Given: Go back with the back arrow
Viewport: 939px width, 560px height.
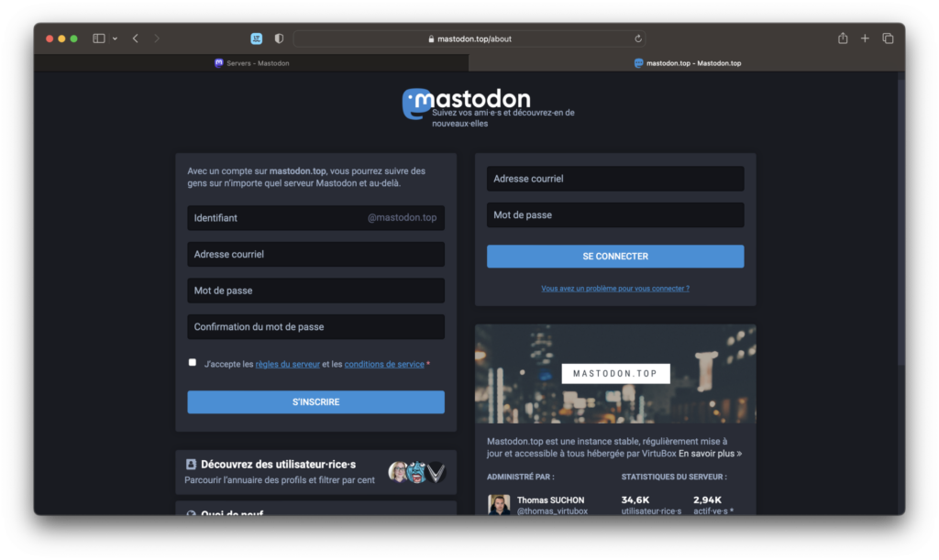Looking at the screenshot, I should click(136, 38).
